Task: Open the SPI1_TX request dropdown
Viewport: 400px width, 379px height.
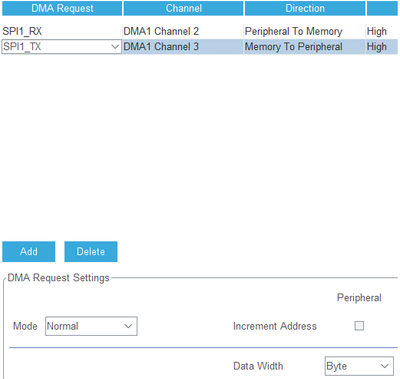Action: click(62, 47)
